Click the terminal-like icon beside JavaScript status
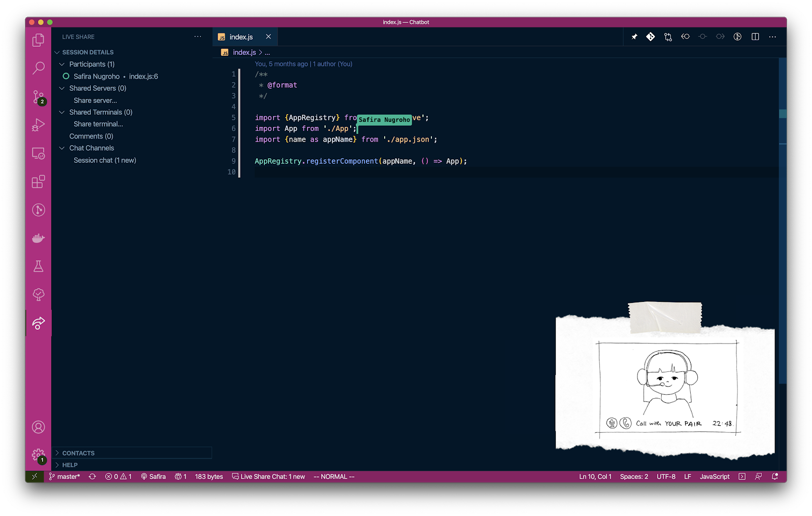This screenshot has width=812, height=516. [x=742, y=476]
